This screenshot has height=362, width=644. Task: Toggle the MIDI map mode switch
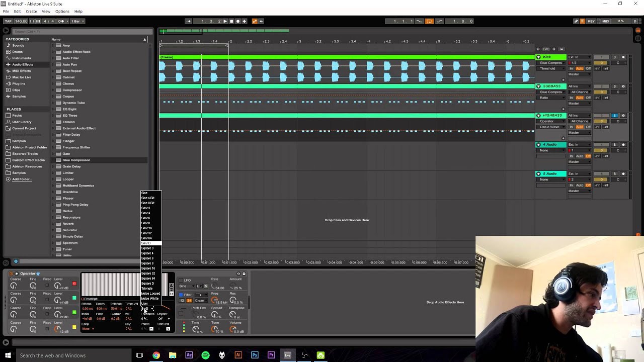click(x=606, y=21)
